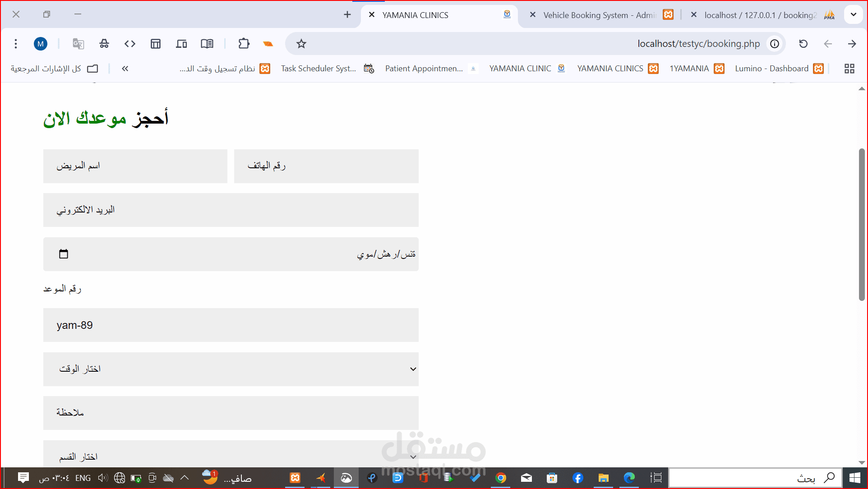Viewport: 868px width, 489px height.
Task: Click the bookmark star icon in address bar
Action: pyautogui.click(x=301, y=44)
